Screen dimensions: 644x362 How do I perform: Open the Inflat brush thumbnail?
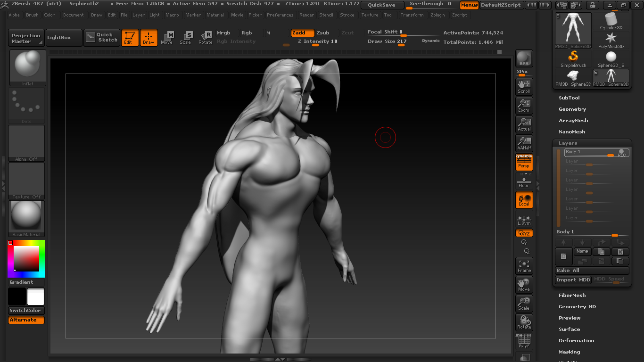click(27, 68)
